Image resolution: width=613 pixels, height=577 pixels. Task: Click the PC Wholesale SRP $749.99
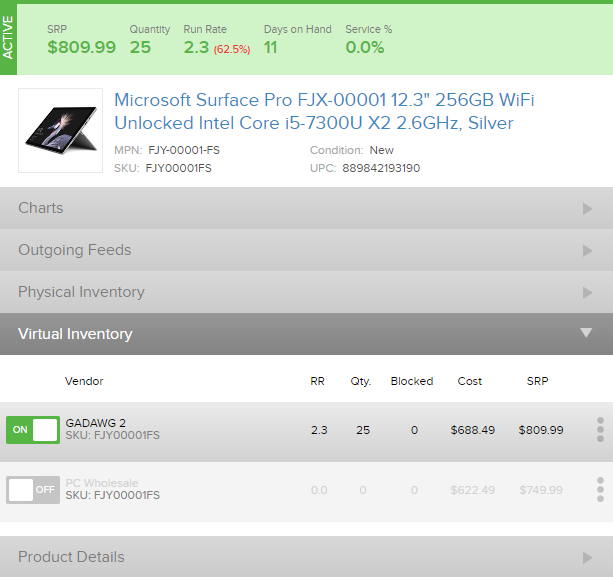pos(541,490)
